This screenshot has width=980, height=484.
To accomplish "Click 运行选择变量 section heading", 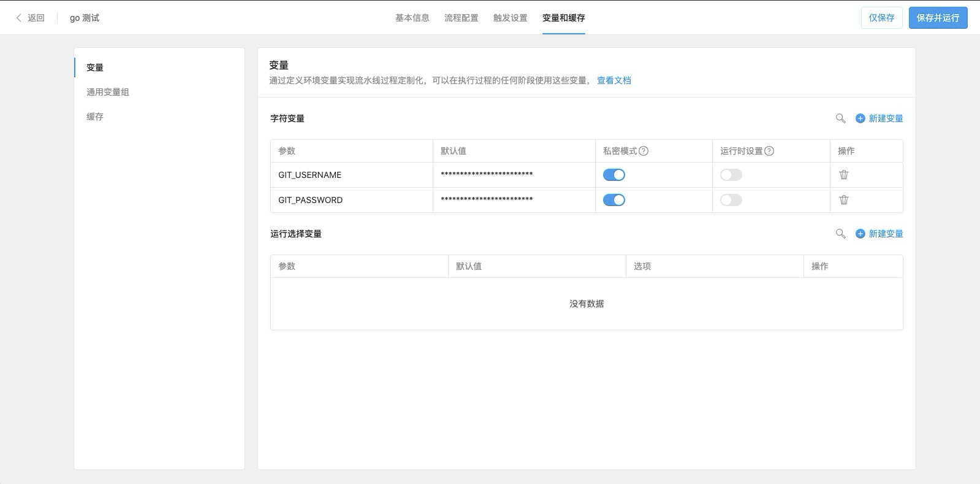I will coord(296,234).
